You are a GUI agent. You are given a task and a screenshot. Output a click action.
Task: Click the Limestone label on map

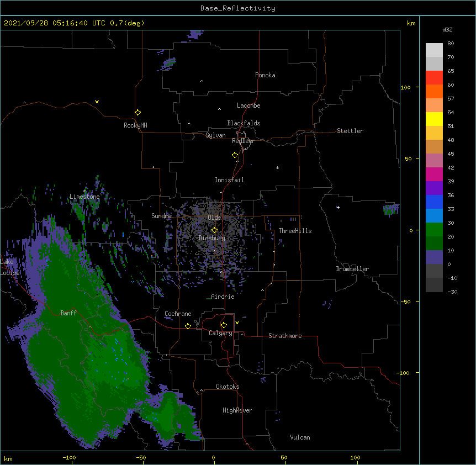pyautogui.click(x=84, y=197)
